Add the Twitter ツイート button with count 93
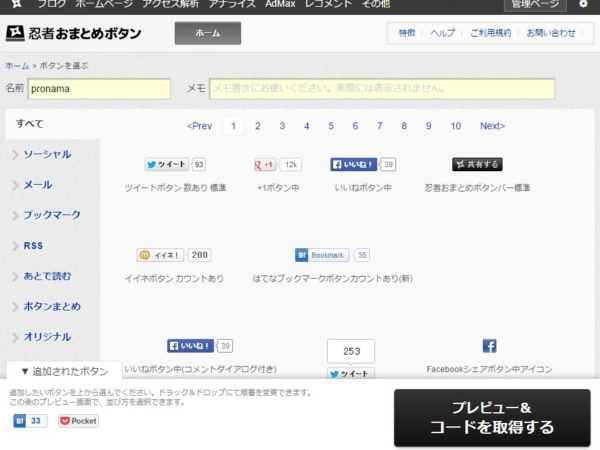 [x=175, y=165]
